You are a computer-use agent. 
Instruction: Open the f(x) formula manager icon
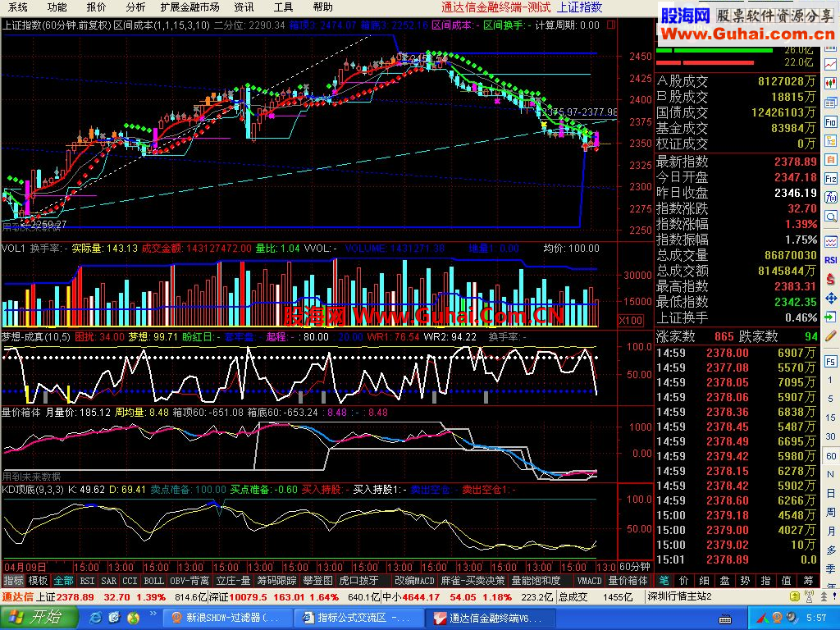click(x=831, y=198)
